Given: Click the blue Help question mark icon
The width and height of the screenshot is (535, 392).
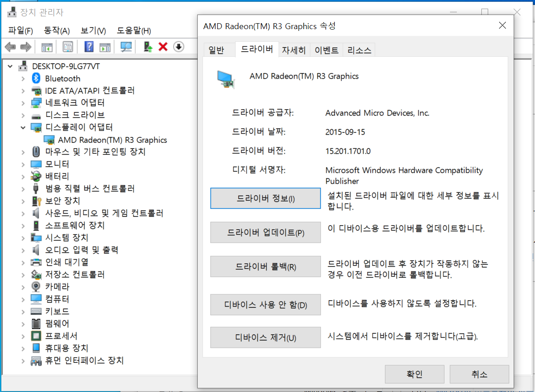Looking at the screenshot, I should tap(89, 46).
